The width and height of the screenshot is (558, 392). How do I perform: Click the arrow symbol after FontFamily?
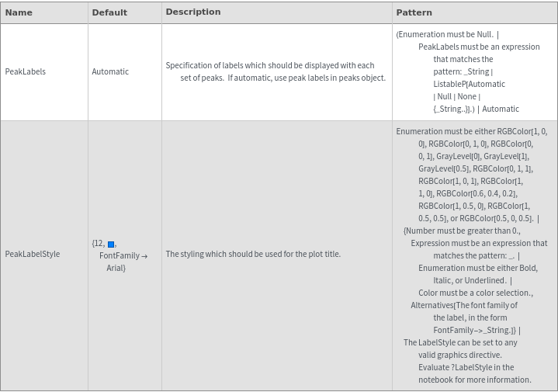pyautogui.click(x=144, y=255)
